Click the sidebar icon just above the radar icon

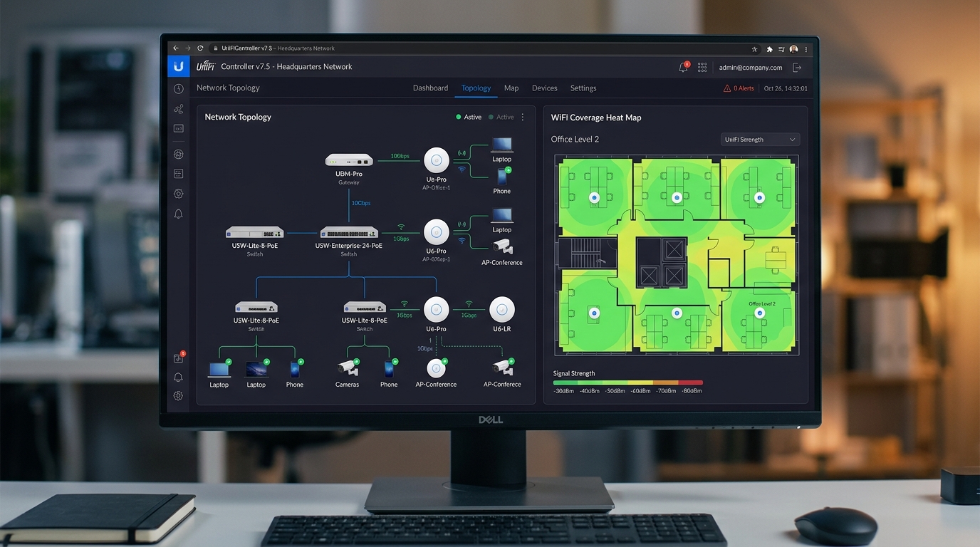[x=178, y=129]
